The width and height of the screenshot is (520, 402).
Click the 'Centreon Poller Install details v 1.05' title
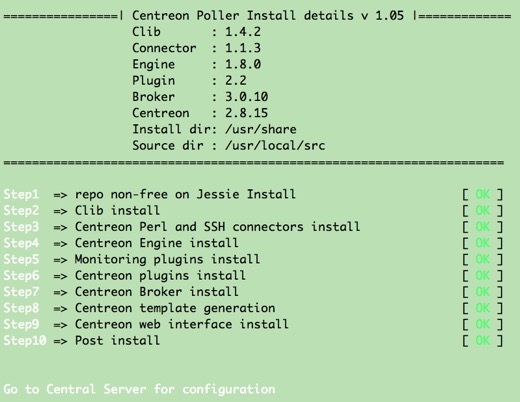tap(268, 16)
